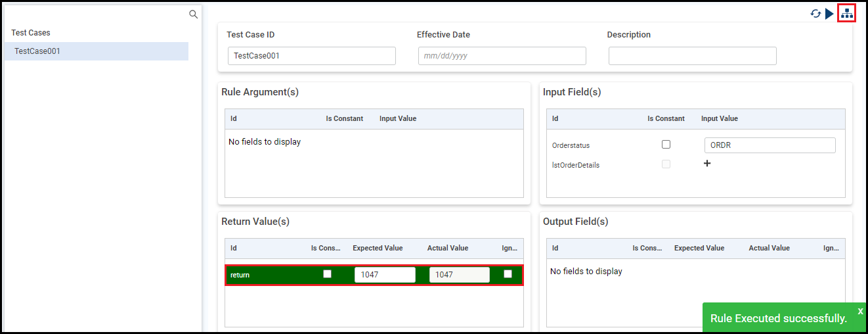Click the search magnifier icon
The height and width of the screenshot is (334, 868).
(x=193, y=14)
